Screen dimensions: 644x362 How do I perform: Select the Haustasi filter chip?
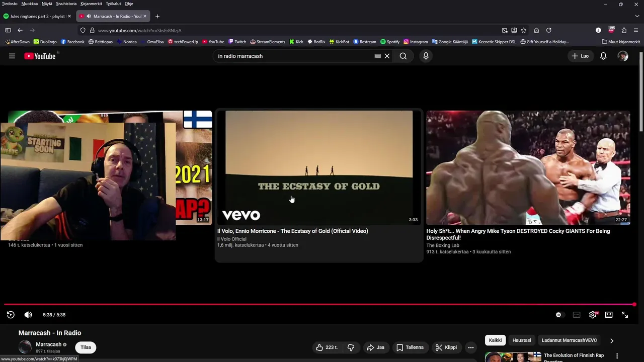coord(522,340)
